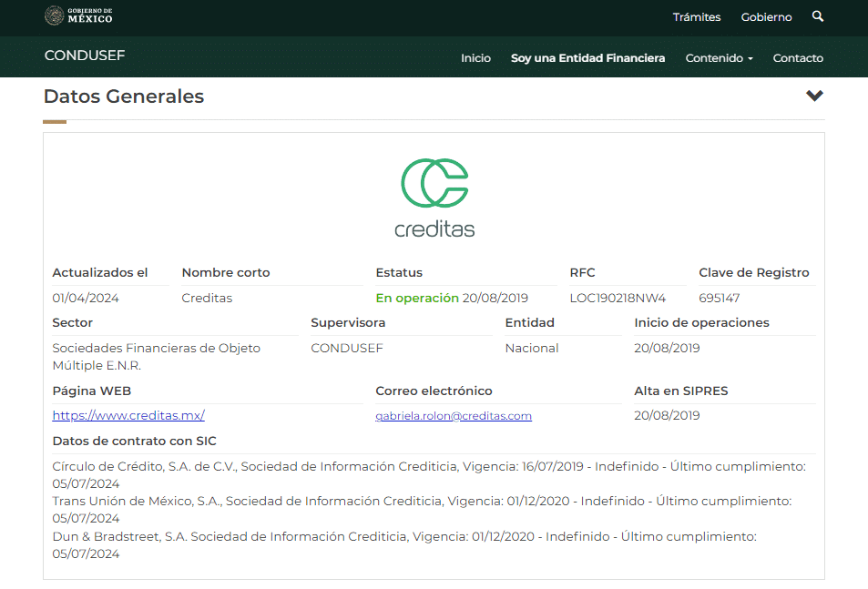This screenshot has height=589, width=868.
Task: Click the CONDUSEF brand link
Action: point(85,56)
